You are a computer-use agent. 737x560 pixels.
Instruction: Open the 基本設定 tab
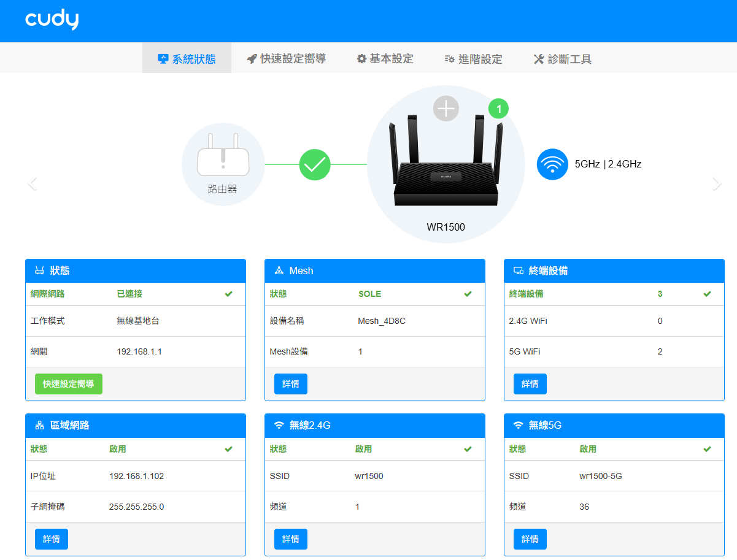click(x=385, y=58)
